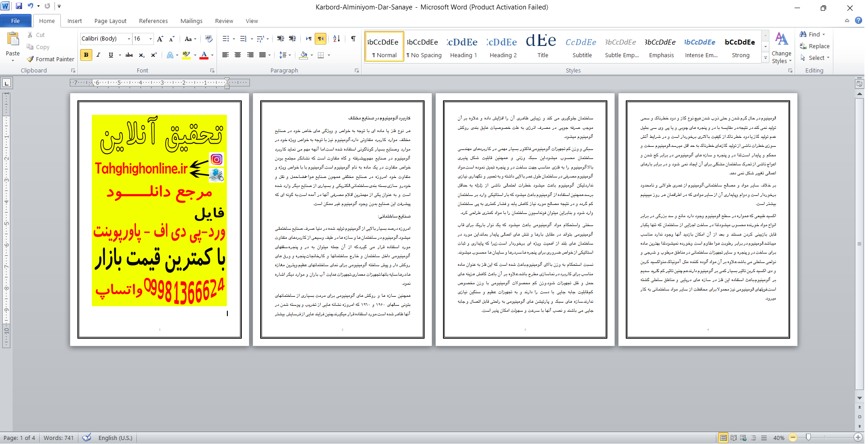The height and width of the screenshot is (444, 868).
Task: Click Shrink Font icon
Action: coord(172,39)
